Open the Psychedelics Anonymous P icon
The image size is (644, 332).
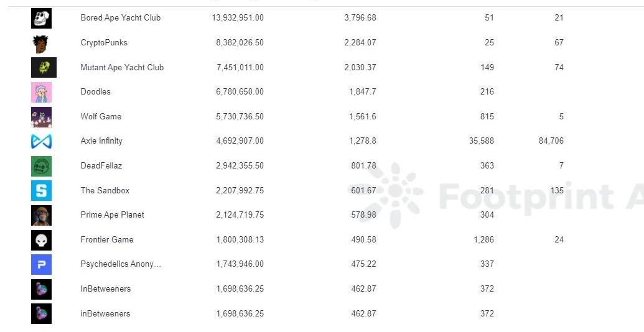[x=42, y=264]
